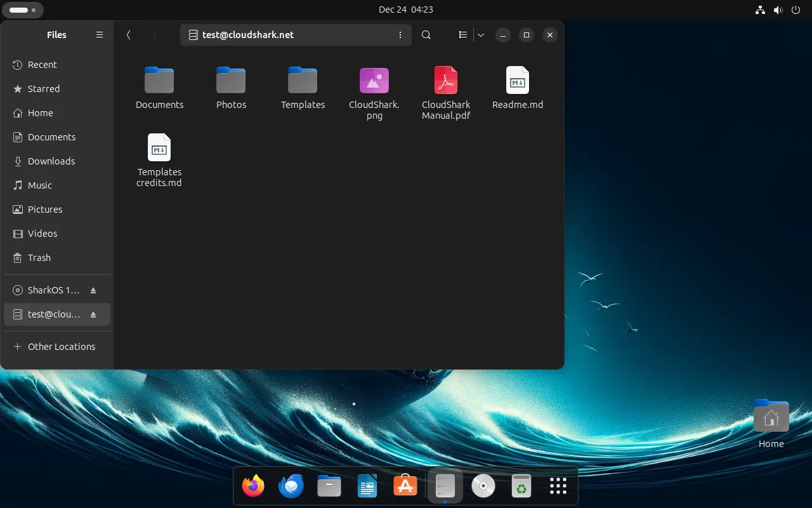This screenshot has width=812, height=508.
Task: Open Other Locations
Action: tap(57, 347)
